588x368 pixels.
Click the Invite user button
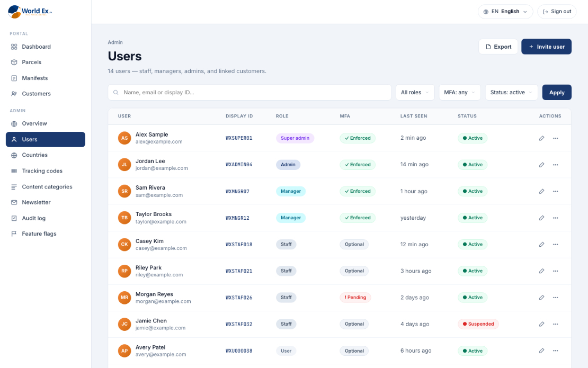[x=546, y=47]
